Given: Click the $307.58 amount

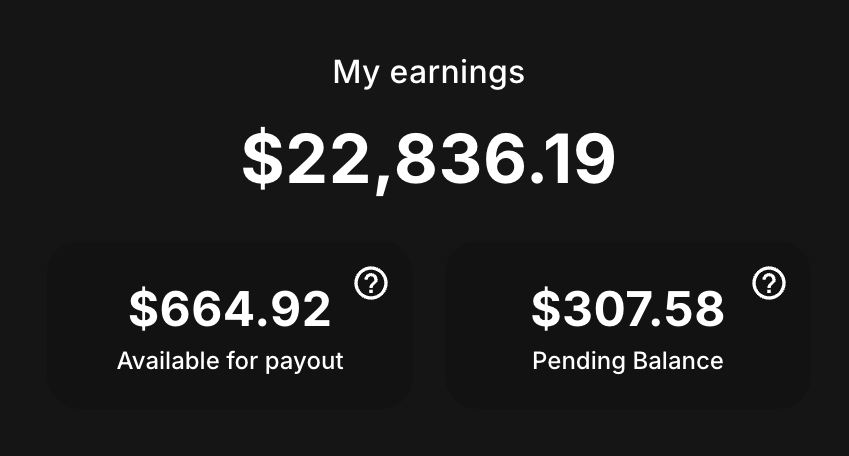Looking at the screenshot, I should [x=627, y=309].
